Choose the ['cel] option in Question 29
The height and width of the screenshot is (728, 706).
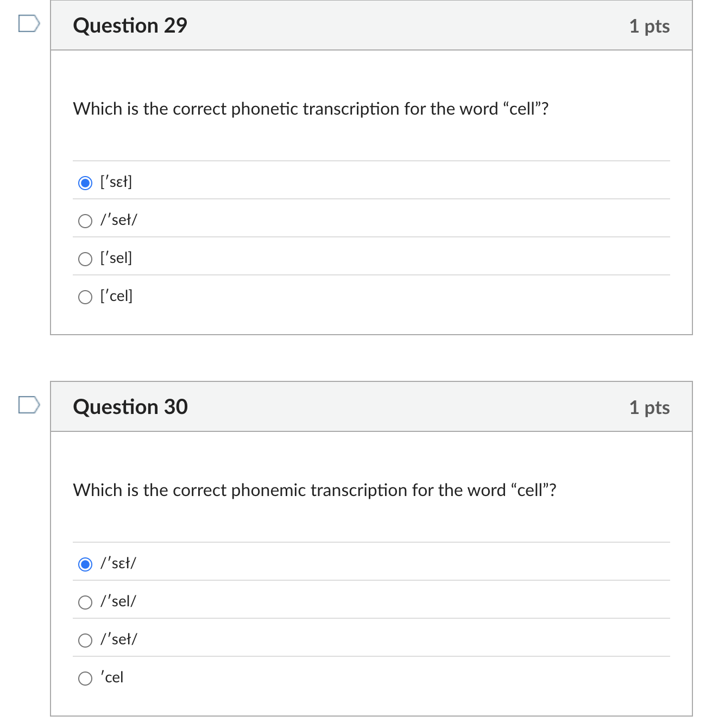85,297
